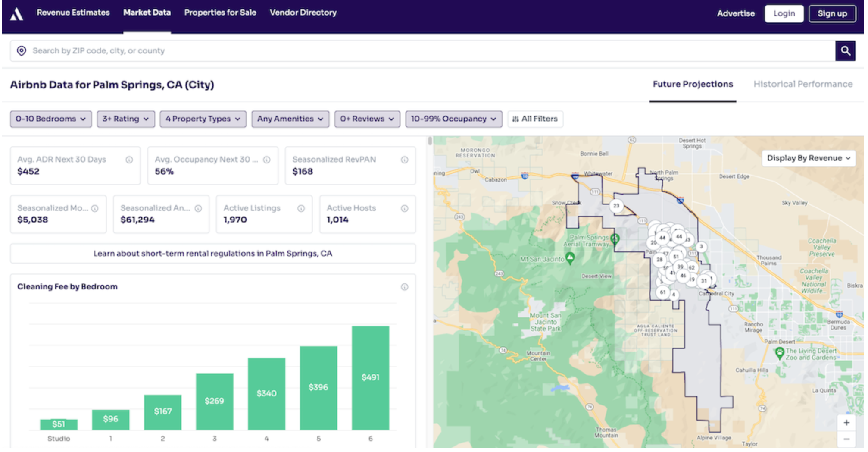Click the 6-bedroom $491 bar
The height and width of the screenshot is (452, 868).
click(371, 378)
